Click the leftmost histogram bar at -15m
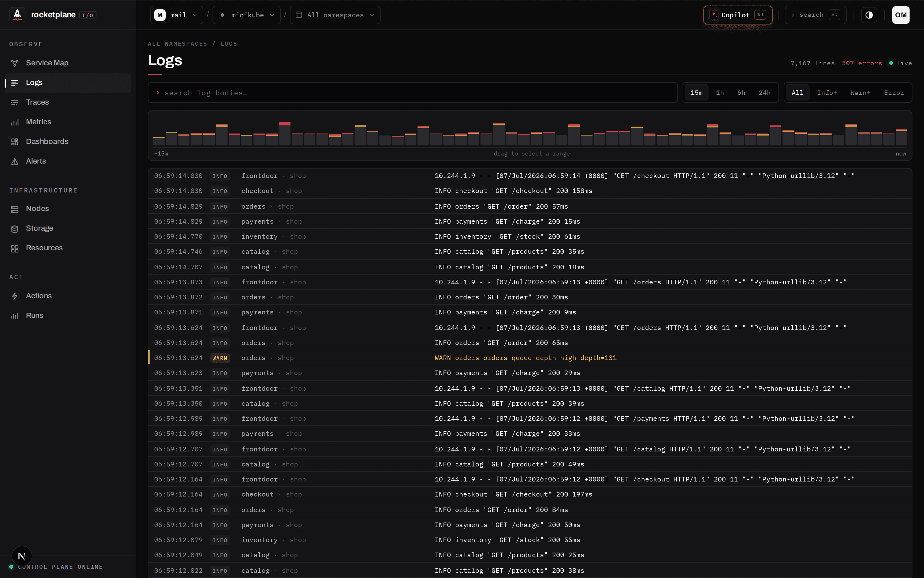The width and height of the screenshot is (924, 578). pyautogui.click(x=159, y=141)
